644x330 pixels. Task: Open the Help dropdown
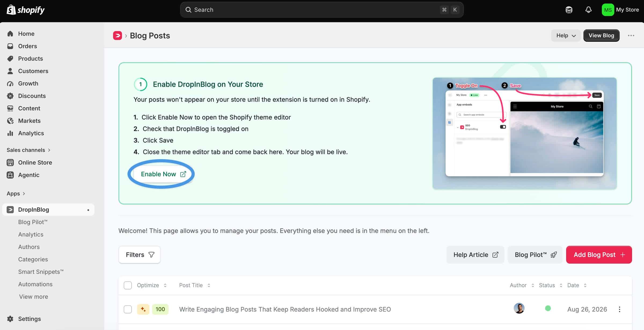click(x=566, y=35)
